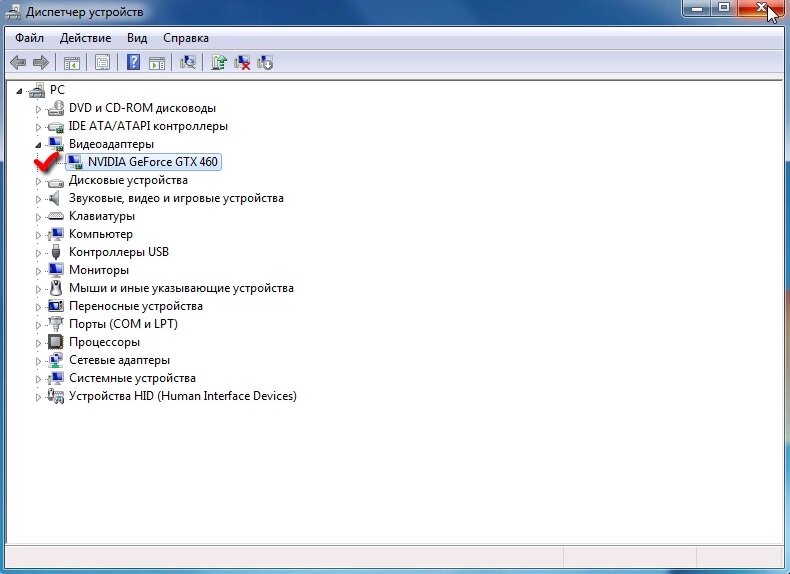Expand Мыши и иные указывающие устройства
Viewport: 790px width, 574px height.
(x=38, y=289)
